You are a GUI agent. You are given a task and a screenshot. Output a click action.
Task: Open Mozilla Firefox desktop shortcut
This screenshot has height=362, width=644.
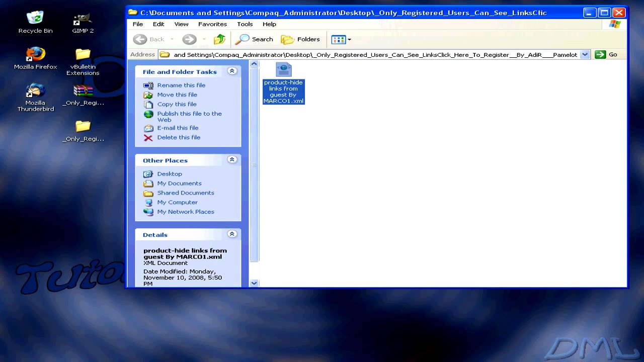(x=35, y=58)
